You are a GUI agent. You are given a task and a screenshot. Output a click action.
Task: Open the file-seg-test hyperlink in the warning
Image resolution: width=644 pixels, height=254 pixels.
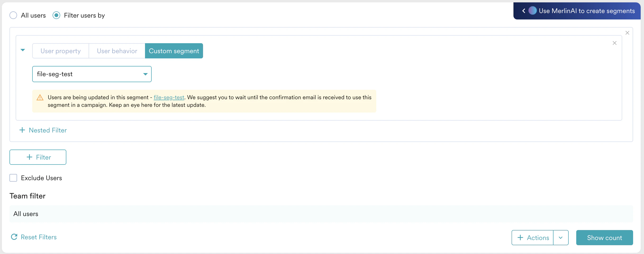pyautogui.click(x=169, y=97)
